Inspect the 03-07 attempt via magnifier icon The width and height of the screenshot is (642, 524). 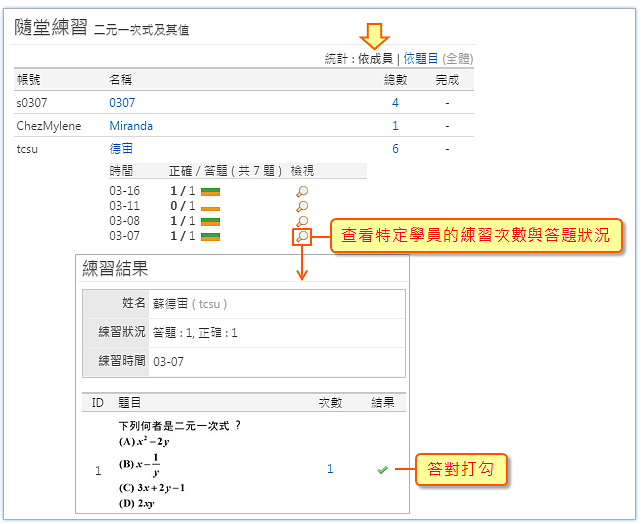pos(302,237)
